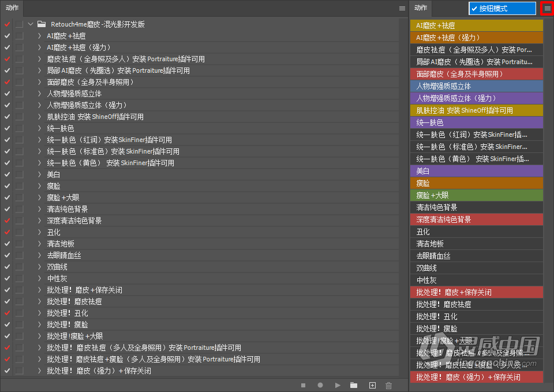Select the left panel 动作 tab

coord(12,8)
